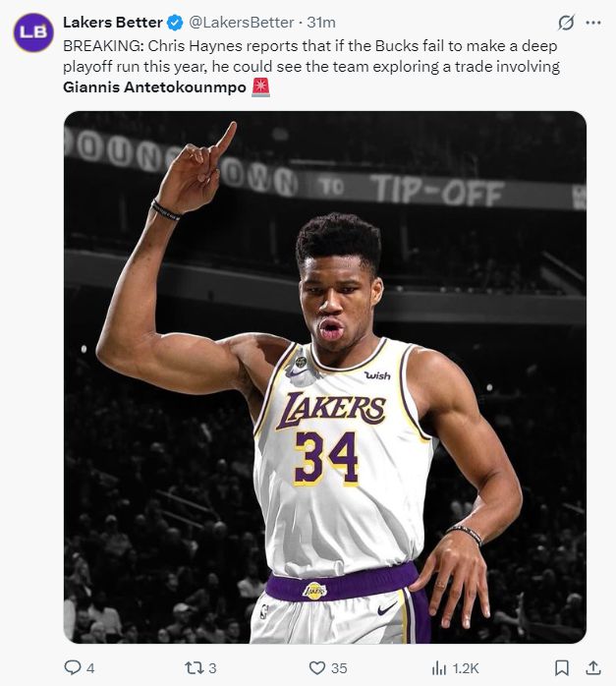Screen dimensions: 616x686
Task: Reply to the tweet via speech bubble icon
Action: click(x=72, y=667)
